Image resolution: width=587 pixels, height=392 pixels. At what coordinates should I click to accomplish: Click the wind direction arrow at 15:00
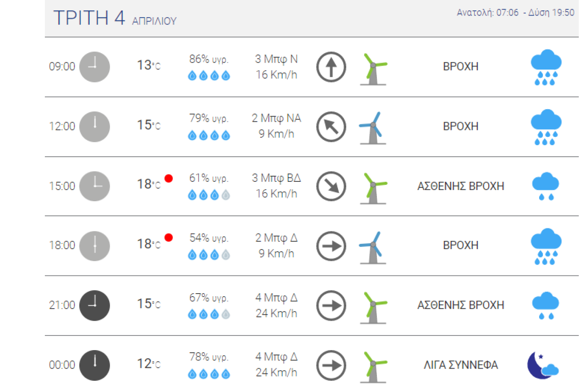[x=331, y=187]
